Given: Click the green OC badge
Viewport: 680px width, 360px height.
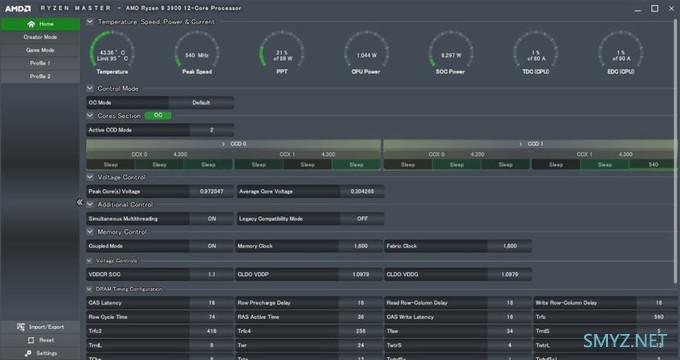Looking at the screenshot, I should point(158,115).
